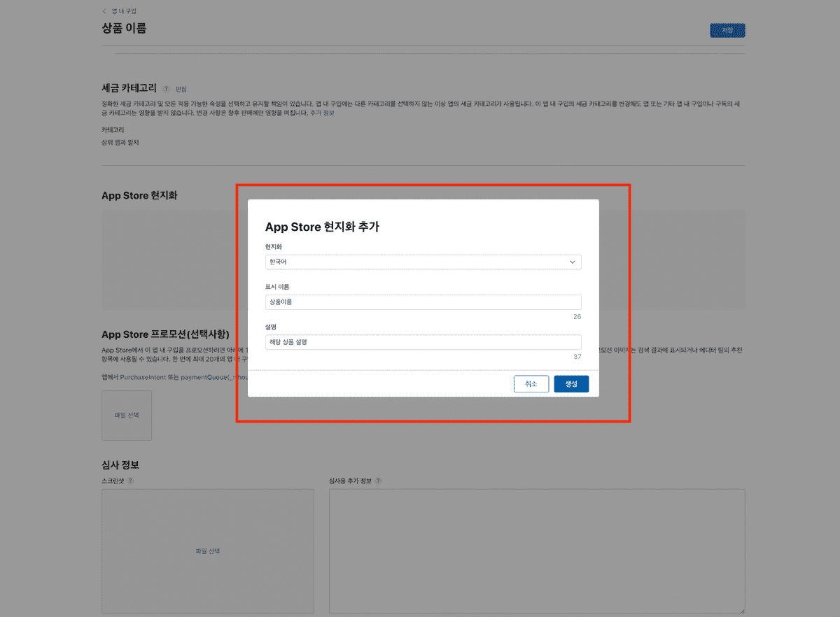840x617 pixels.
Task: Click the 저장 save button
Action: click(x=727, y=30)
